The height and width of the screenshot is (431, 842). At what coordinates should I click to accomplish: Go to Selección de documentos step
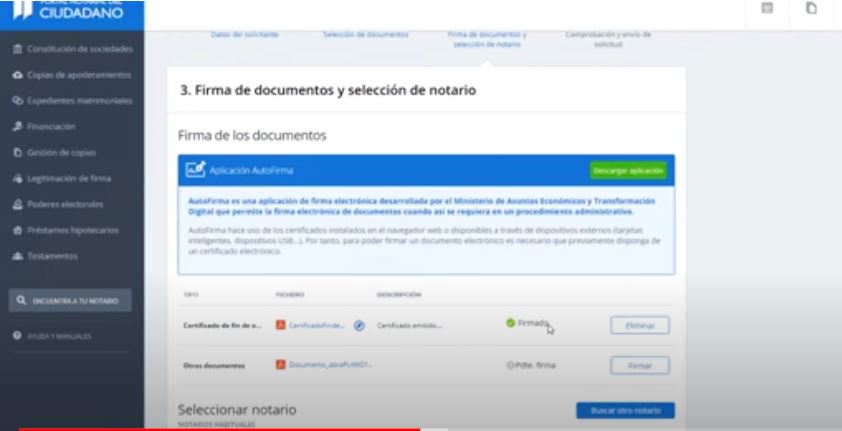click(365, 34)
